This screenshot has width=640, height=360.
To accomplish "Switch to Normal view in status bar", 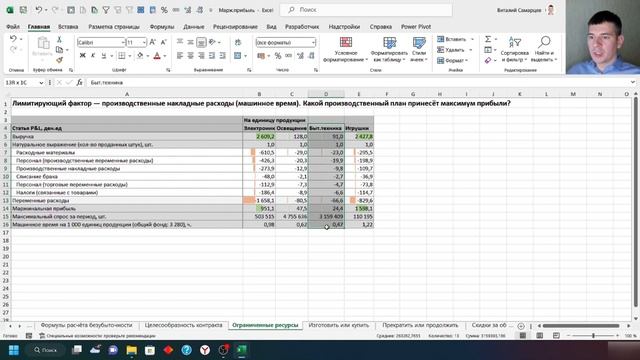I will [523, 336].
